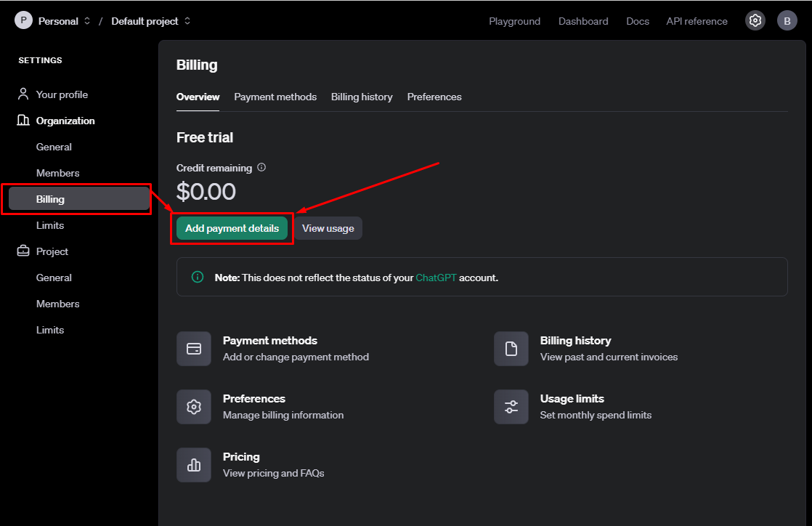Open Playground from the top navigation
Image resolution: width=812 pixels, height=526 pixels.
click(x=514, y=21)
